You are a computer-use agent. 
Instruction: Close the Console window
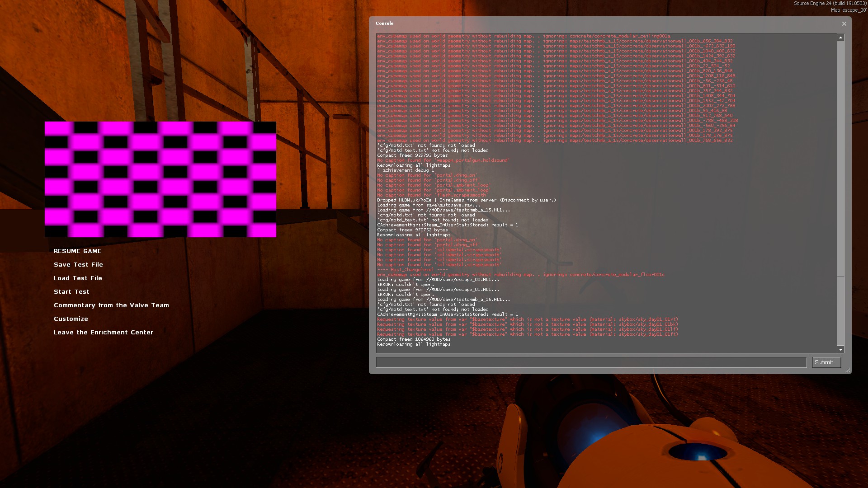(844, 23)
